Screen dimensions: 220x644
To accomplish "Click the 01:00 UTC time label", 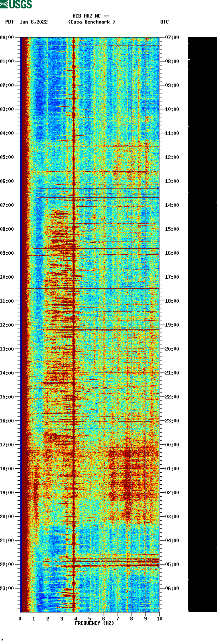I will coord(172,469).
